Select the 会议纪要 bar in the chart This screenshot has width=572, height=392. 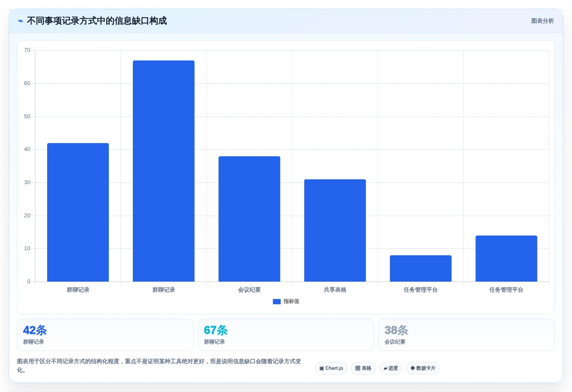249,219
